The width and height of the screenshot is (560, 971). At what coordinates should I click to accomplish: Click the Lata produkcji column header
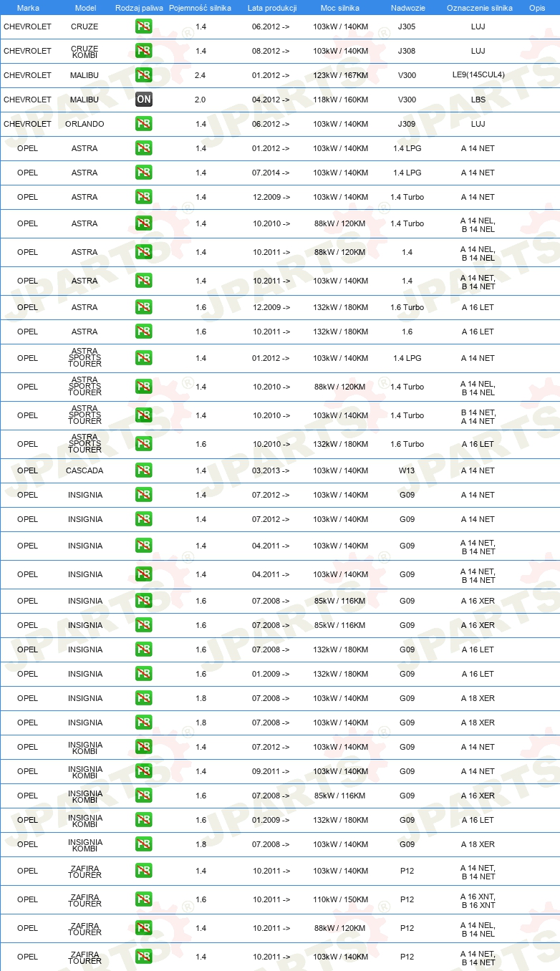click(272, 8)
